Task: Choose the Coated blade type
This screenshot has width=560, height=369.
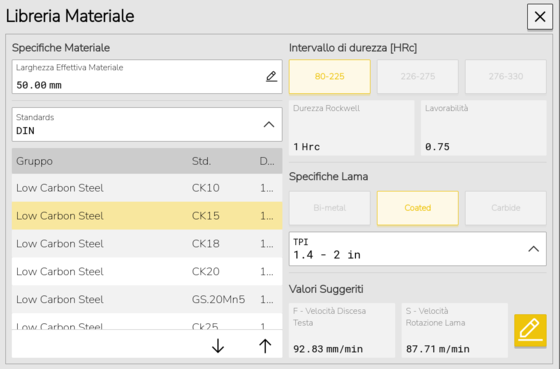Action: 418,208
